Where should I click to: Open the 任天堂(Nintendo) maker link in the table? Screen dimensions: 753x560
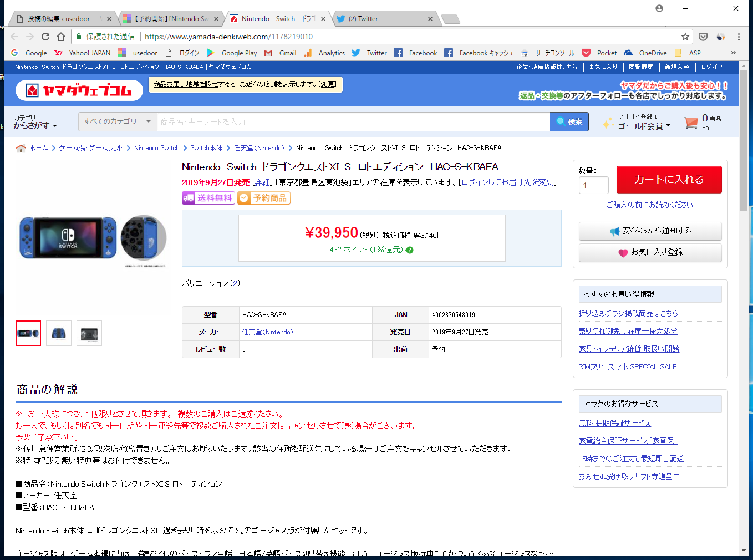click(x=268, y=332)
